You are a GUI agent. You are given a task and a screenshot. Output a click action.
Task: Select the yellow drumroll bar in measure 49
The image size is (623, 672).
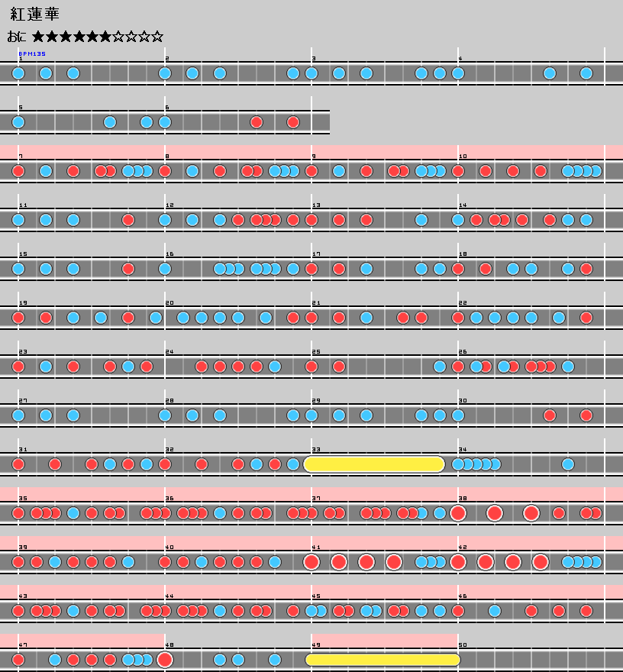click(383, 660)
